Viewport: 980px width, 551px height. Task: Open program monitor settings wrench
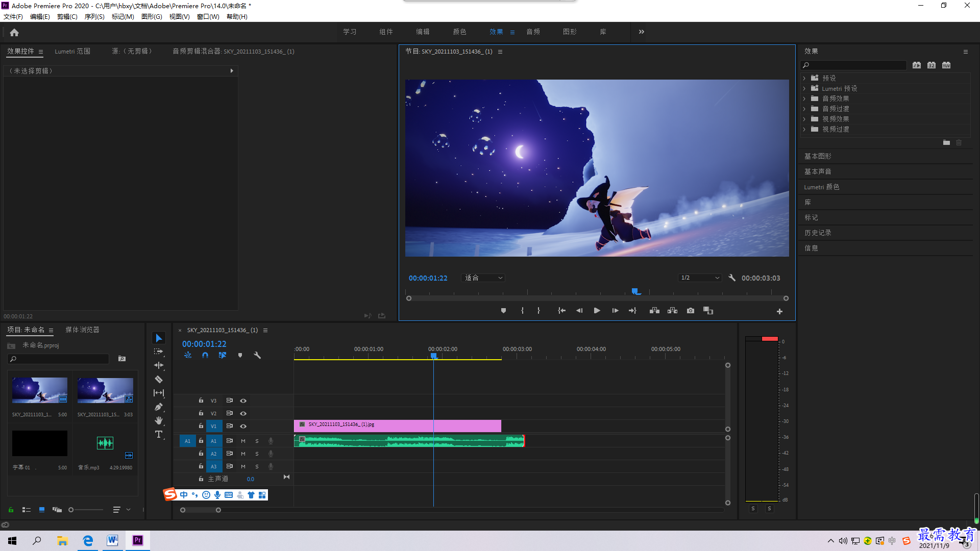[732, 278]
